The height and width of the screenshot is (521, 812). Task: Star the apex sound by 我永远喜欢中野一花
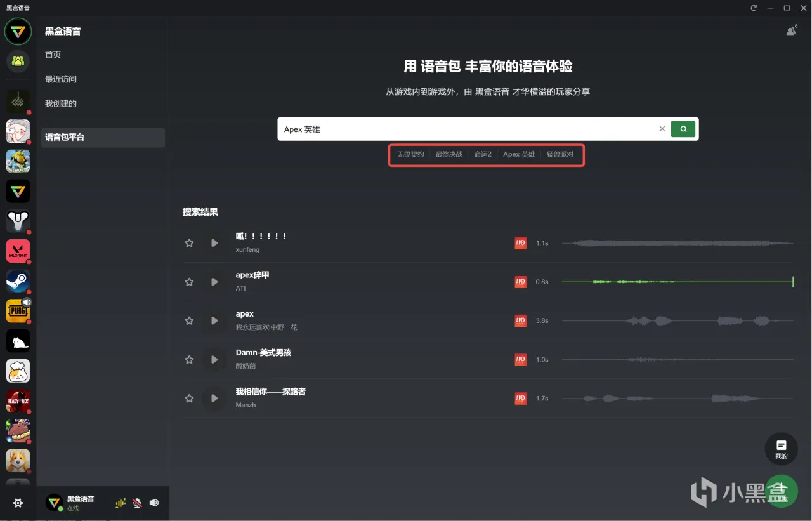(189, 321)
